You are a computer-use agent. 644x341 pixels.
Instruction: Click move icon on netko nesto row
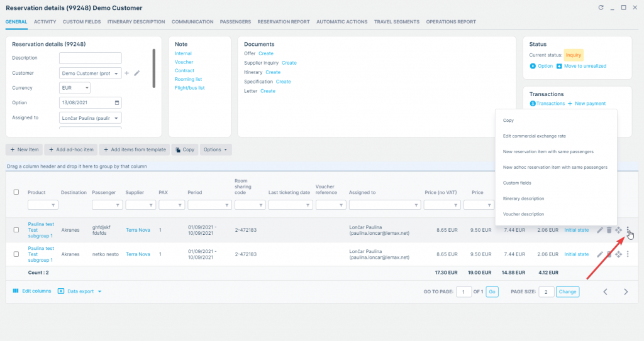pos(619,254)
